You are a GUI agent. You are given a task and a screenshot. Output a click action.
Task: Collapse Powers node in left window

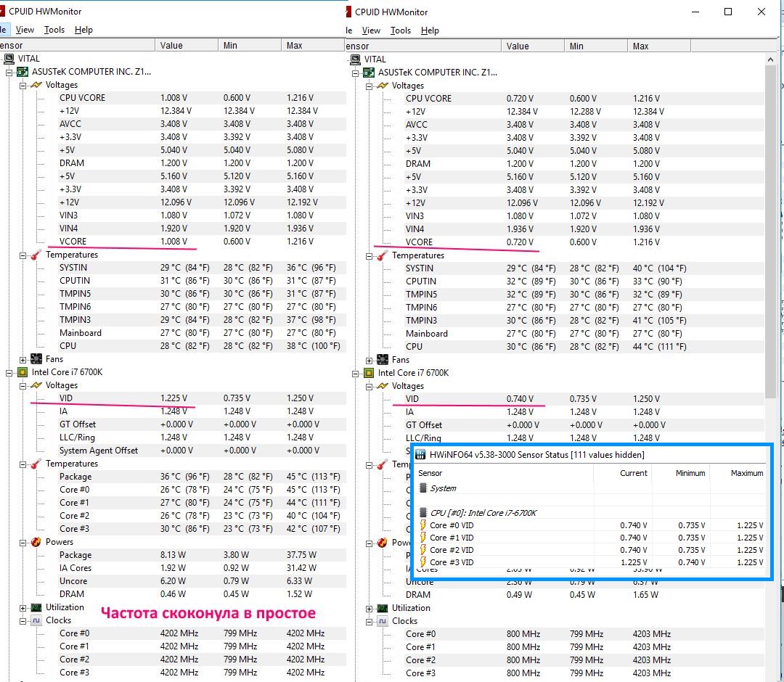23,543
